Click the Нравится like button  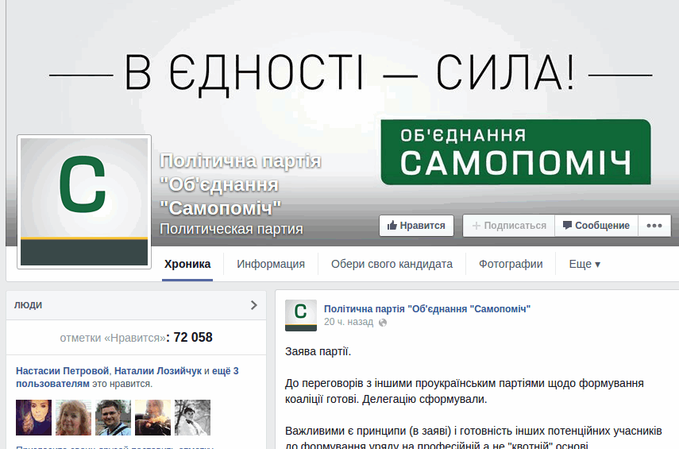416,226
